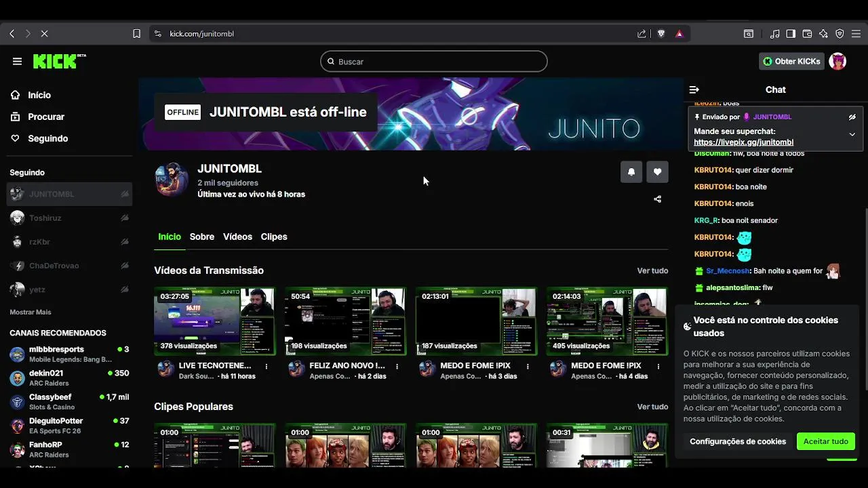Open options for MEDO E FOME 3 days ago

point(528,366)
